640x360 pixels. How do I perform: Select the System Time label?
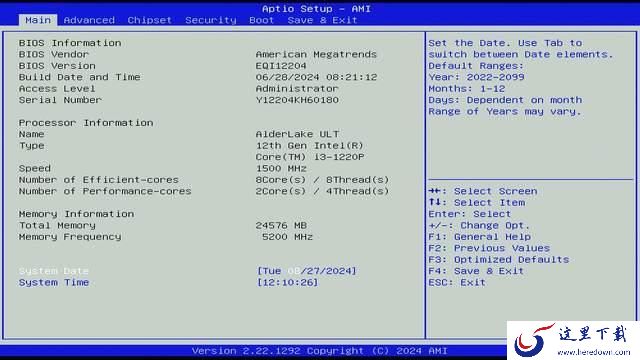[x=53, y=282]
